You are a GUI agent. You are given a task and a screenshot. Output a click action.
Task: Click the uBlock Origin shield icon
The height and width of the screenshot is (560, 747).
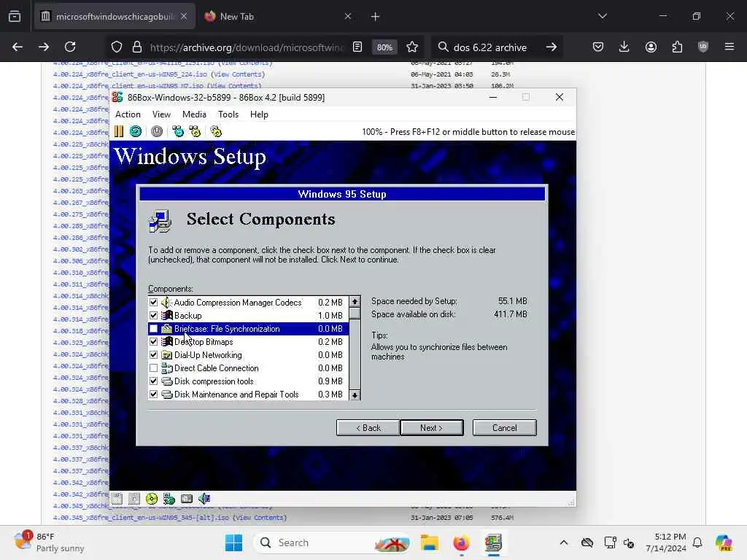pyautogui.click(x=703, y=47)
